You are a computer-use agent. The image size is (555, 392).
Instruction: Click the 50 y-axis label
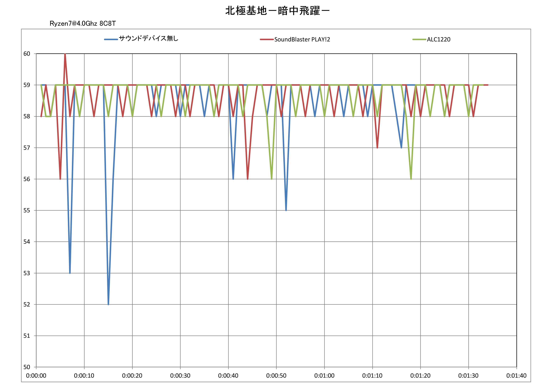click(x=27, y=367)
